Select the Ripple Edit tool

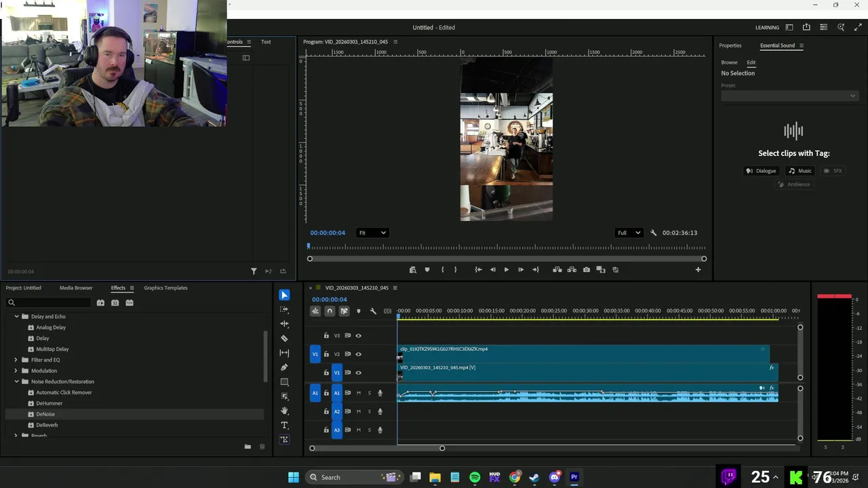click(284, 324)
